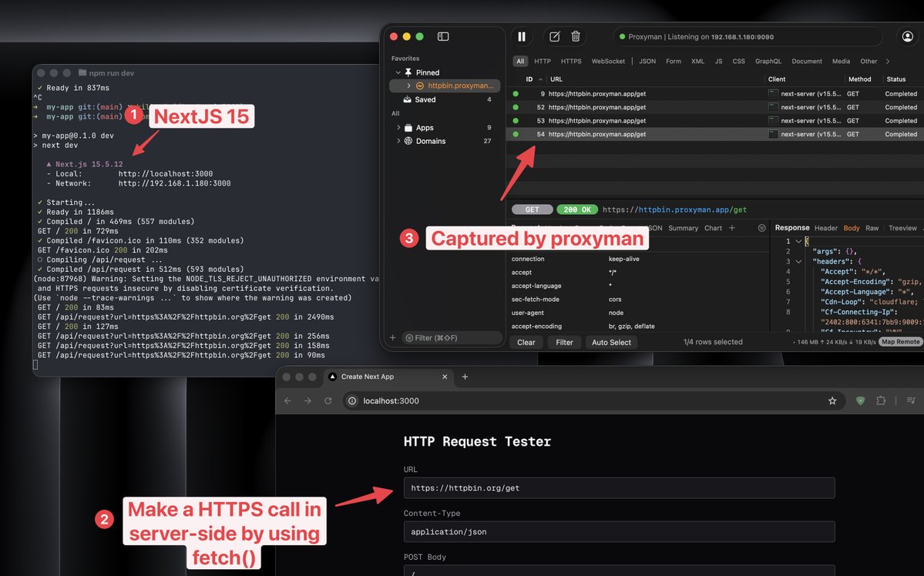Screen dimensions: 924x576
Task: Open the Proxyman user account icon
Action: tap(908, 36)
